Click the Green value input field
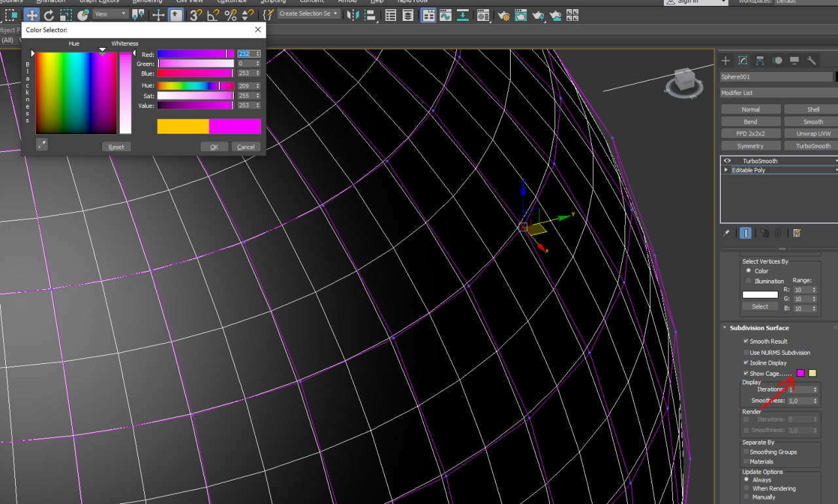This screenshot has height=504, width=838. [246, 63]
